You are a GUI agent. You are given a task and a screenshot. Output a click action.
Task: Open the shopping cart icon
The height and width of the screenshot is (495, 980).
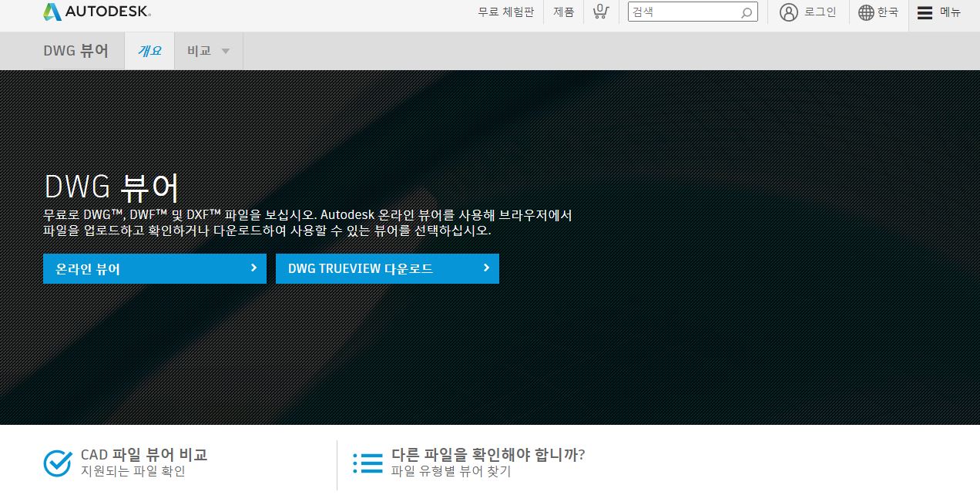click(x=601, y=12)
